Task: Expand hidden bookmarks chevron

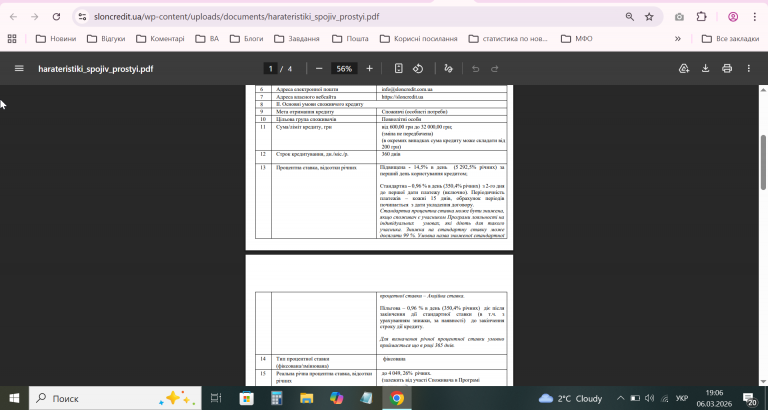Action: 678,39
